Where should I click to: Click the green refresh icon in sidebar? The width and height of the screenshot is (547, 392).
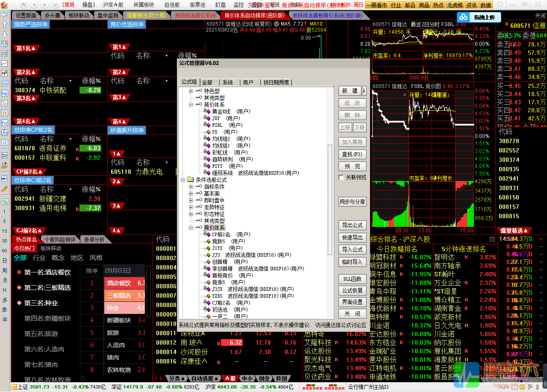coord(5,201)
